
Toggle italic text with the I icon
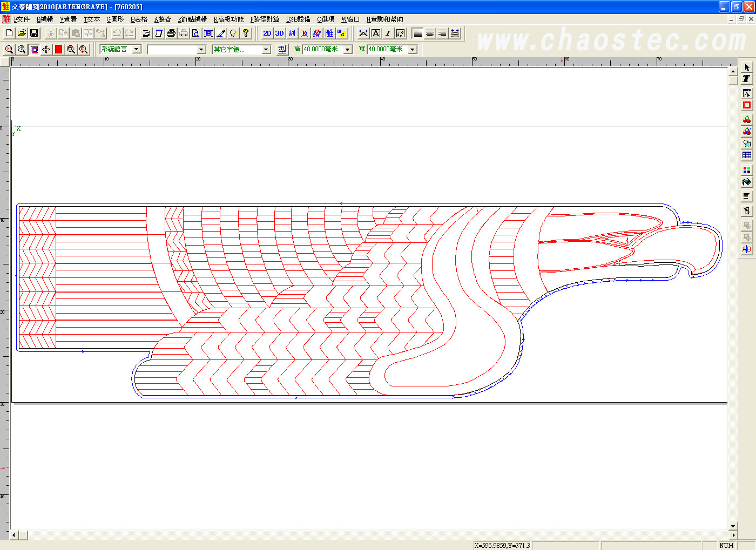click(388, 33)
